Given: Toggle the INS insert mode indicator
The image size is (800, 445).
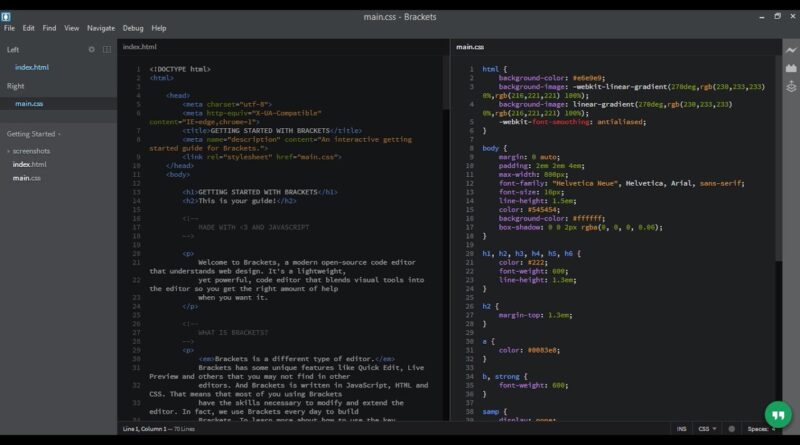Looking at the screenshot, I should pyautogui.click(x=681, y=429).
